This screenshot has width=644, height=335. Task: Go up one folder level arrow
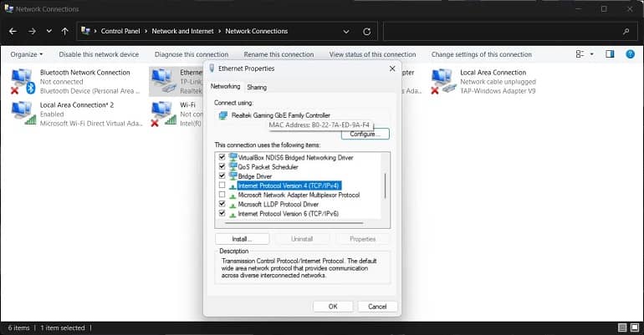pyautogui.click(x=65, y=31)
